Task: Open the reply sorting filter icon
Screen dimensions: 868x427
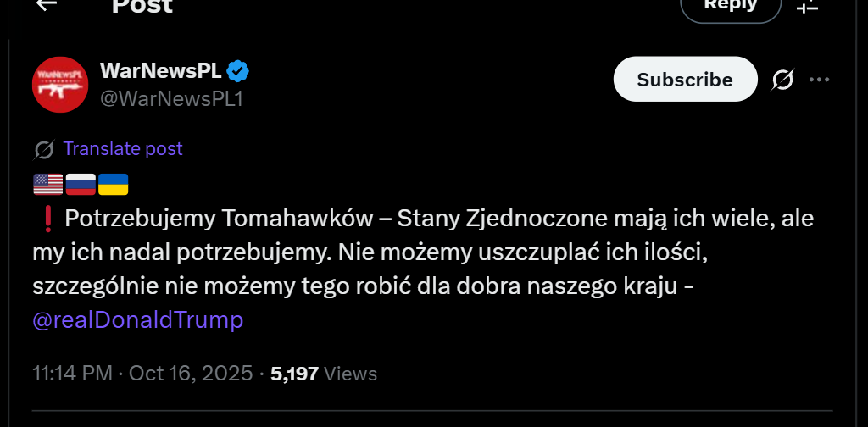Action: click(x=807, y=6)
